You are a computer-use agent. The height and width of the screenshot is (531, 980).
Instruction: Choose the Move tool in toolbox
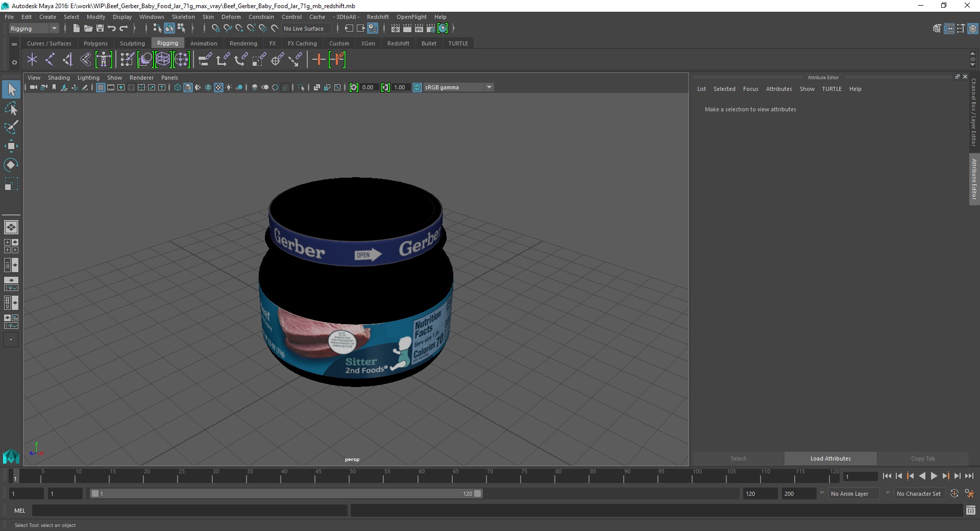[11, 146]
